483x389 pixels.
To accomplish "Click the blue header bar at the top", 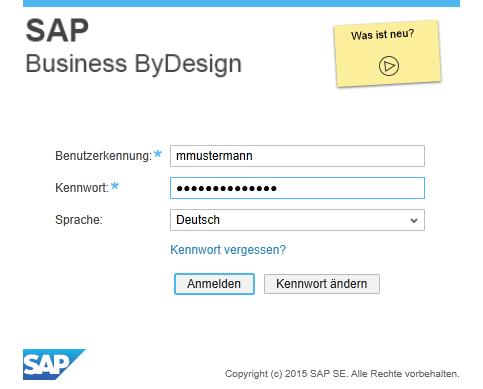I will click(x=241, y=3).
